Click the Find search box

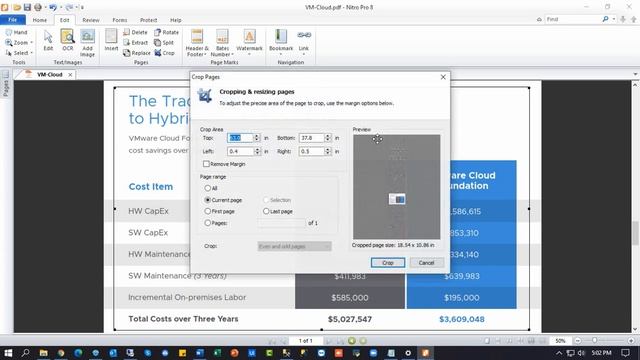(x=573, y=19)
